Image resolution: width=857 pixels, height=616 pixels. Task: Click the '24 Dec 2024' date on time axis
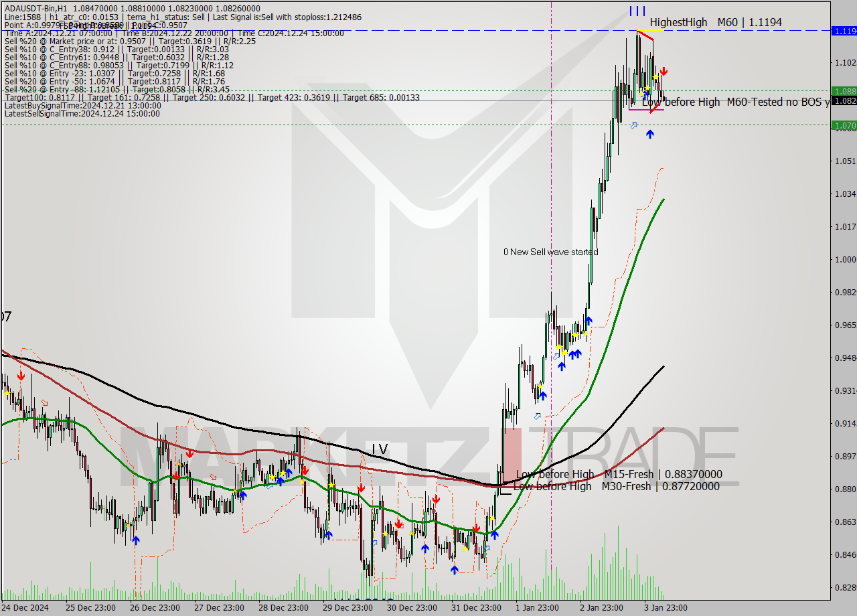(x=26, y=608)
